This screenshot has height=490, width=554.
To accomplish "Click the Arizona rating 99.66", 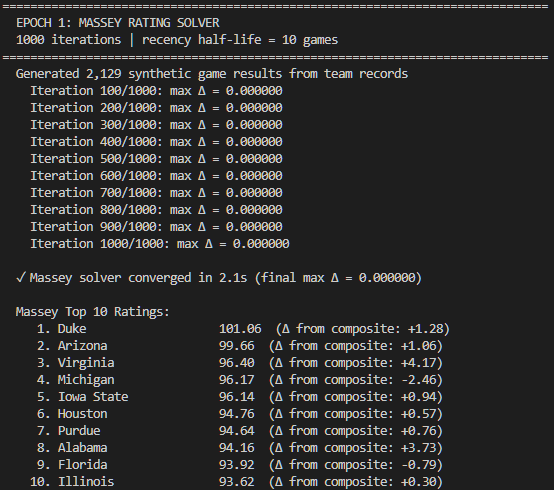I will tap(237, 346).
